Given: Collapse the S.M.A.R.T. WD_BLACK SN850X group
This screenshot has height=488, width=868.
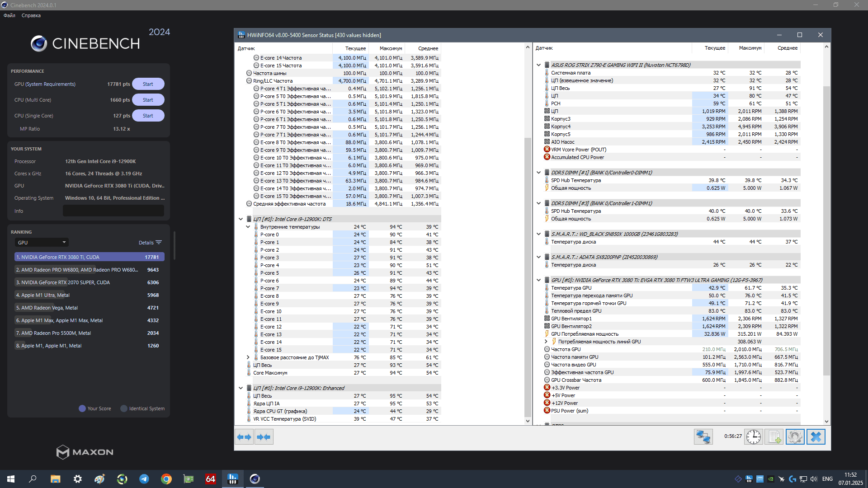Looking at the screenshot, I should pyautogui.click(x=539, y=234).
